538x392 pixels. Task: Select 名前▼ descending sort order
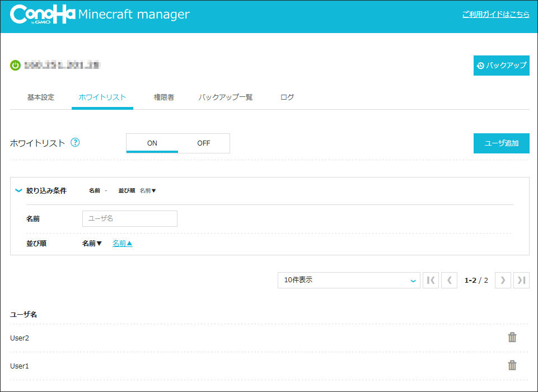point(92,244)
